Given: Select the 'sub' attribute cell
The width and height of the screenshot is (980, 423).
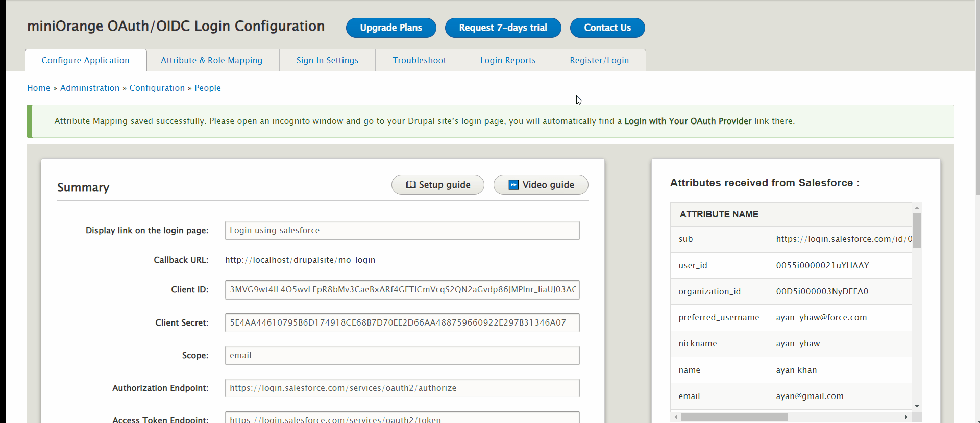Looking at the screenshot, I should [719, 239].
